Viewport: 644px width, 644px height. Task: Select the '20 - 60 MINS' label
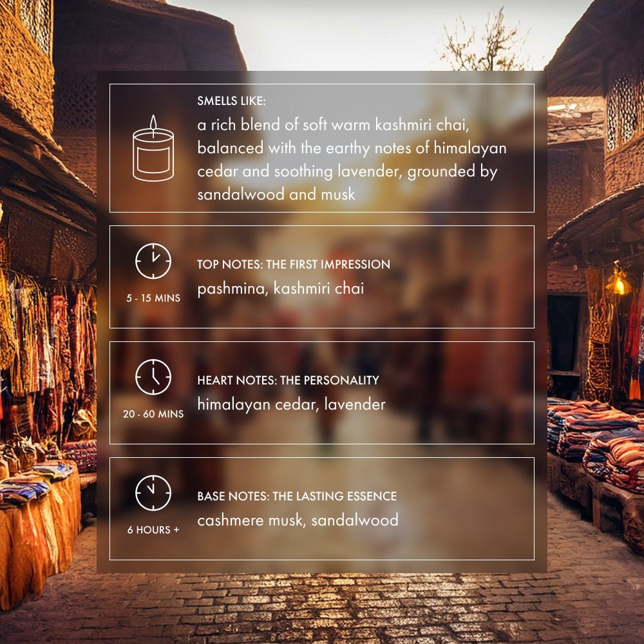153,414
